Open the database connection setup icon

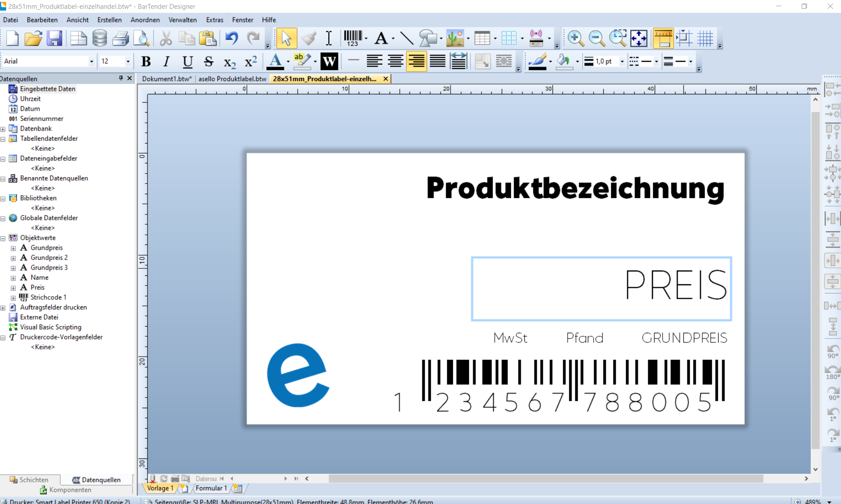point(100,38)
